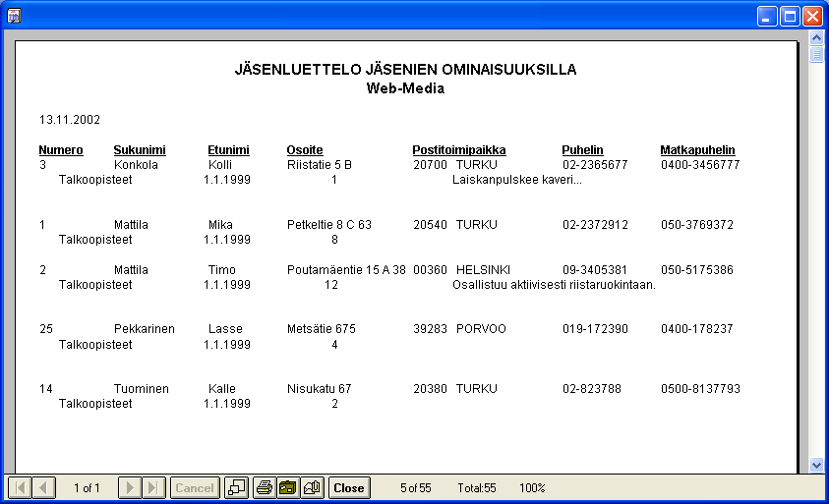Image resolution: width=829 pixels, height=504 pixels.
Task: Click the address Nisukatu 67
Action: tap(320, 389)
